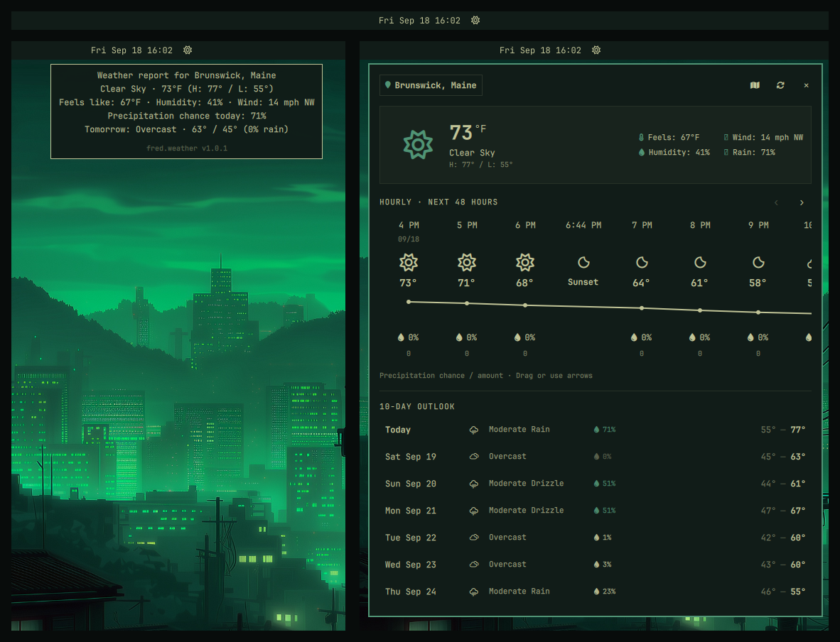Click the Brunswick, Maine location button
The height and width of the screenshot is (642, 840).
coord(431,85)
